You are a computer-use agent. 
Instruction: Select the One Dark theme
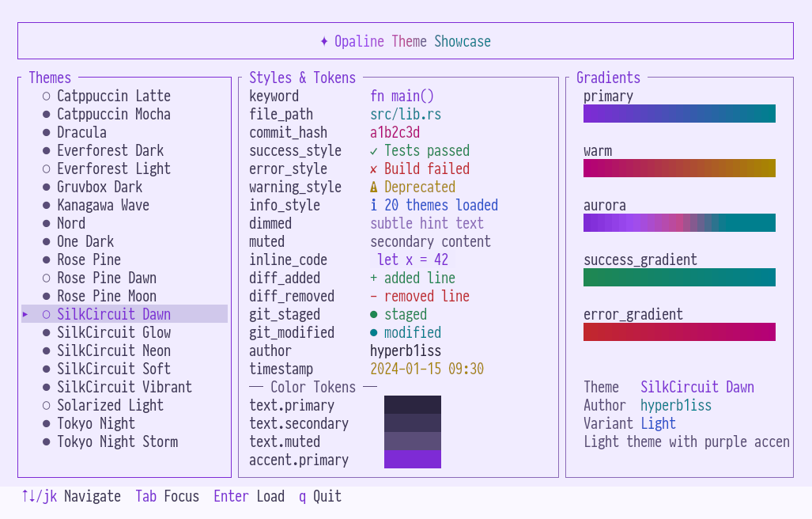(x=124, y=241)
